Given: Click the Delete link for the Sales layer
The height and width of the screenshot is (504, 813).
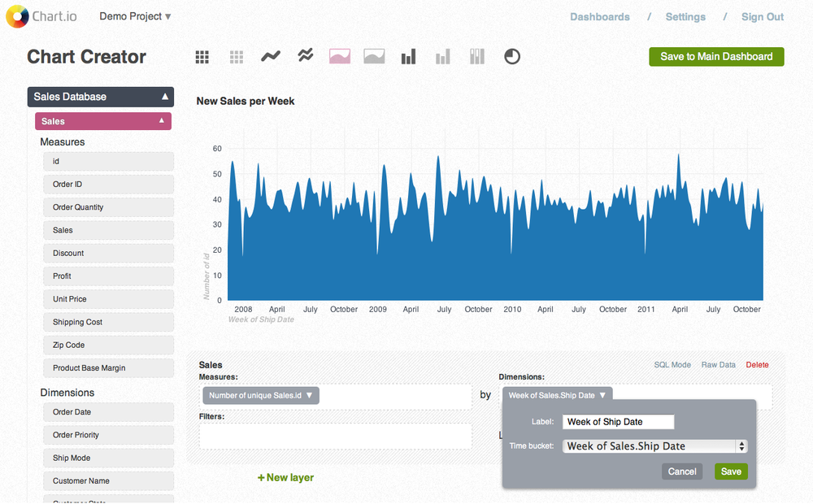Looking at the screenshot, I should [x=757, y=365].
